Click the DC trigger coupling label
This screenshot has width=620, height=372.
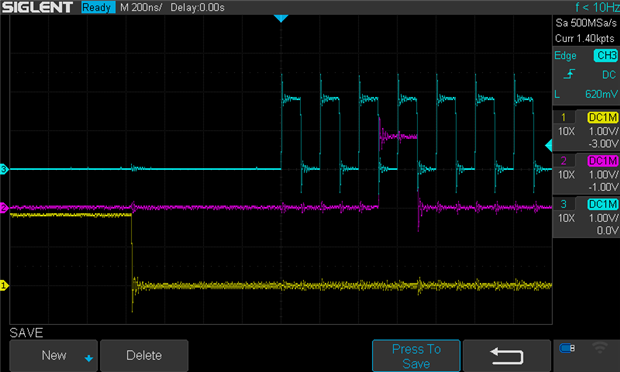(609, 75)
